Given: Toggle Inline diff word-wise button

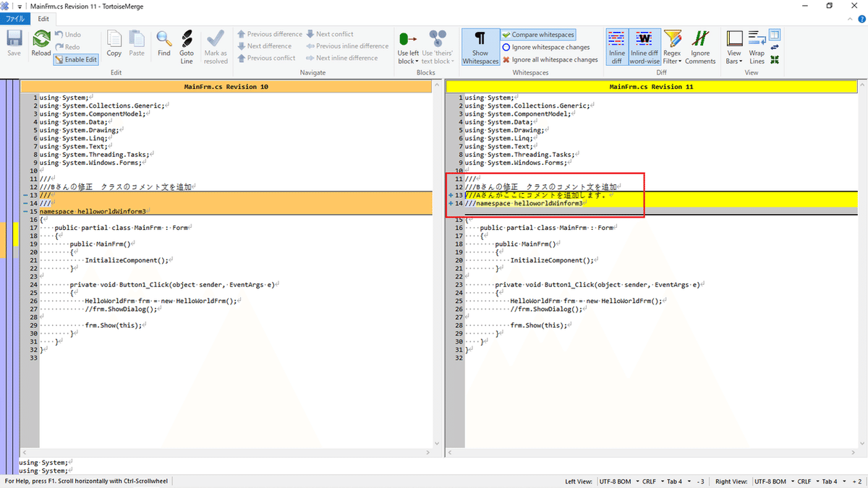Looking at the screenshot, I should (644, 48).
